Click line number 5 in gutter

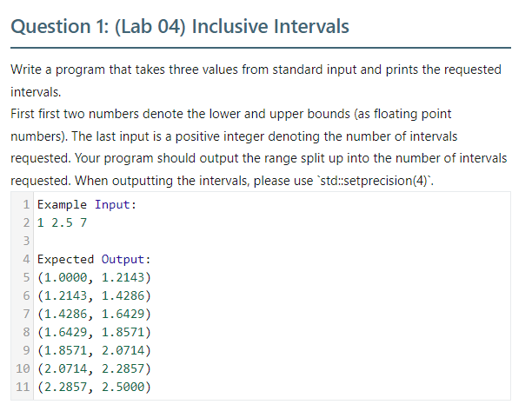26,277
